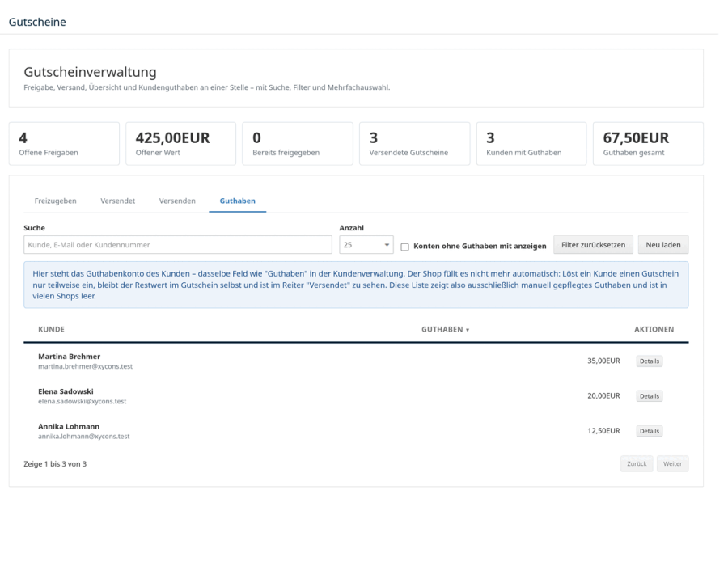Switch to the Versendet tab
Image resolution: width=728 pixels, height=566 pixels.
click(x=118, y=201)
